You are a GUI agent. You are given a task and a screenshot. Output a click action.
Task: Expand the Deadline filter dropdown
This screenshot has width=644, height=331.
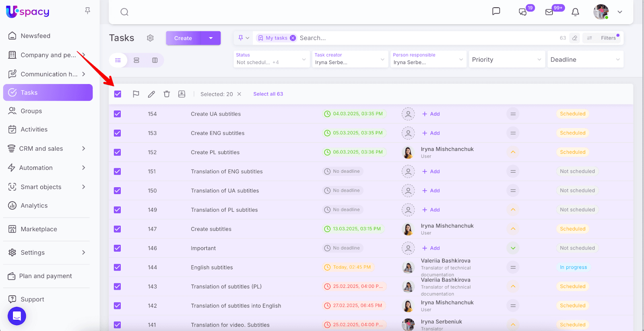tap(585, 60)
